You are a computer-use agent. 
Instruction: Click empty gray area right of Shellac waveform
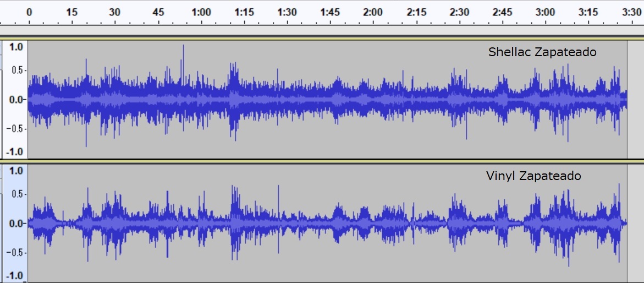(635, 99)
